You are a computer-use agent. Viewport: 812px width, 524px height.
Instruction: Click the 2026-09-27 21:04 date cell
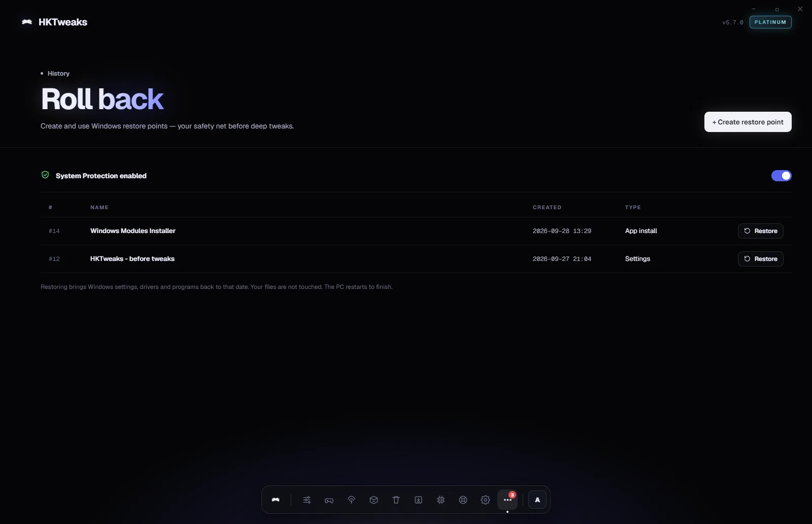click(x=562, y=259)
